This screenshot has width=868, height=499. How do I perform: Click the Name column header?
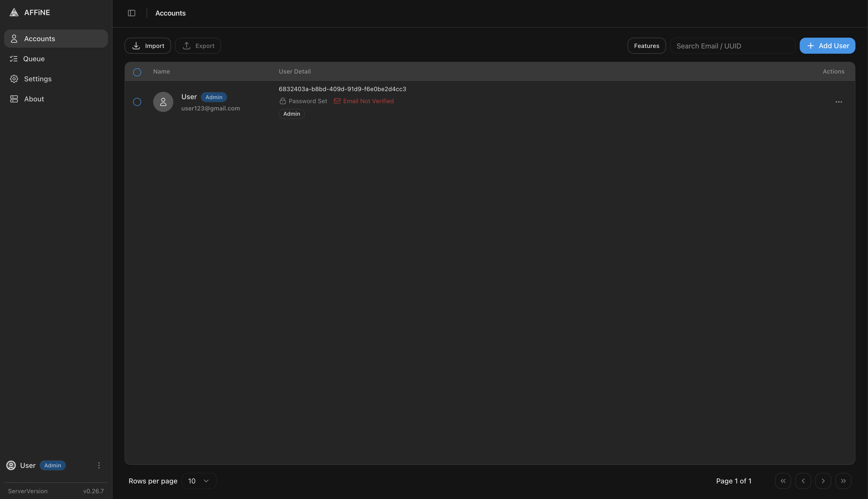(x=161, y=71)
